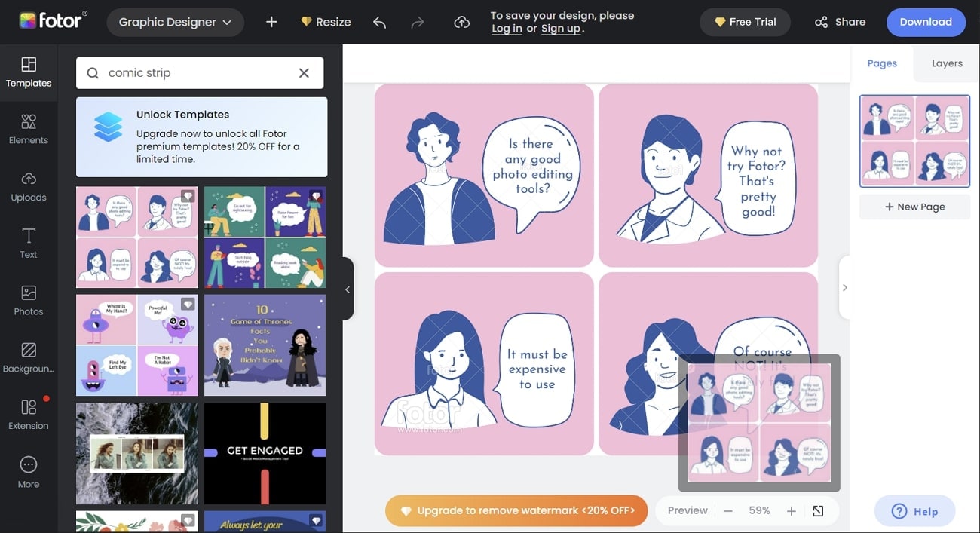Zoom in using the plus control
The image size is (980, 533).
[791, 510]
